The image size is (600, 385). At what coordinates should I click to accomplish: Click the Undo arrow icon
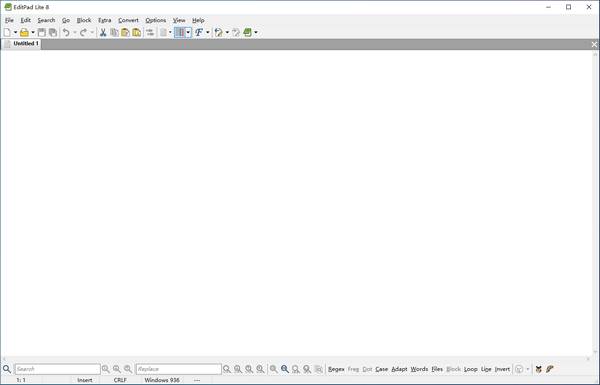click(x=66, y=33)
